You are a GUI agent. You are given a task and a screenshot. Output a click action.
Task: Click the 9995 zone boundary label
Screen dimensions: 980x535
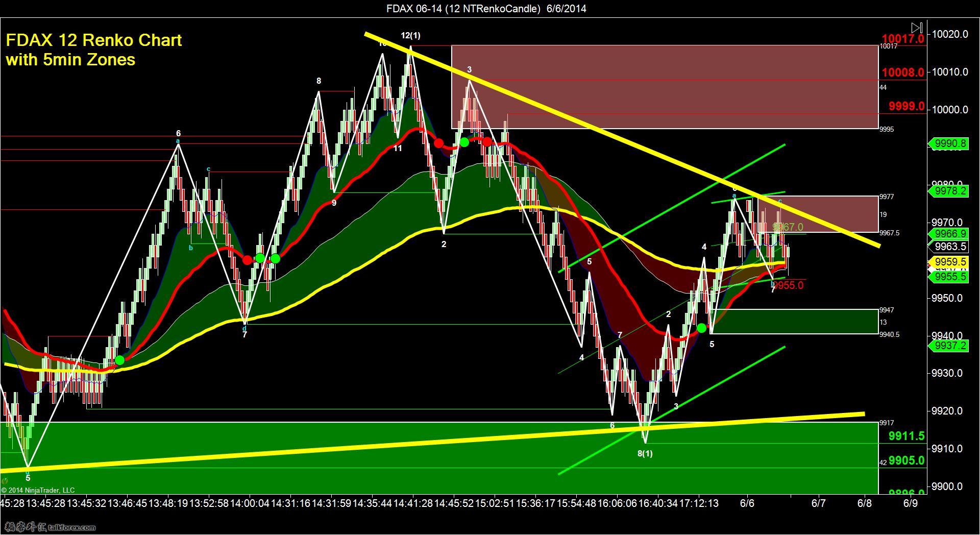tap(887, 129)
